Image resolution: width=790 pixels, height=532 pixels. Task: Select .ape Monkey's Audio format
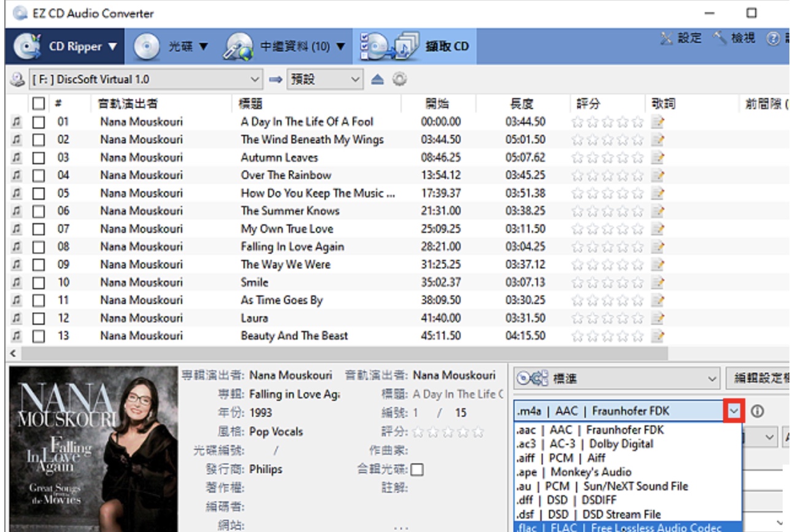tap(627, 472)
